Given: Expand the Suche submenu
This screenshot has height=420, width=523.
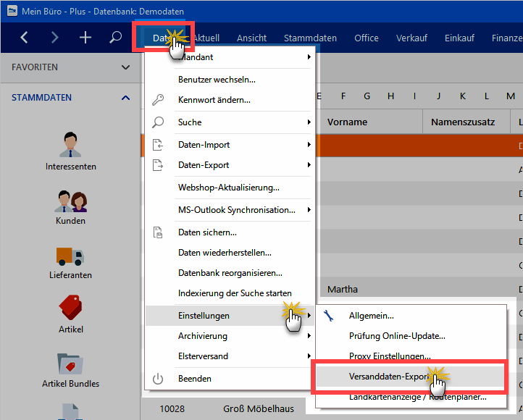Looking at the screenshot, I should pos(309,122).
